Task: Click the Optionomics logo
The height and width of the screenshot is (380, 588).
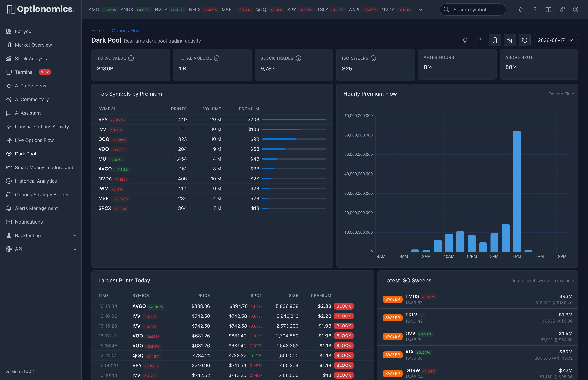Action: pyautogui.click(x=40, y=9)
